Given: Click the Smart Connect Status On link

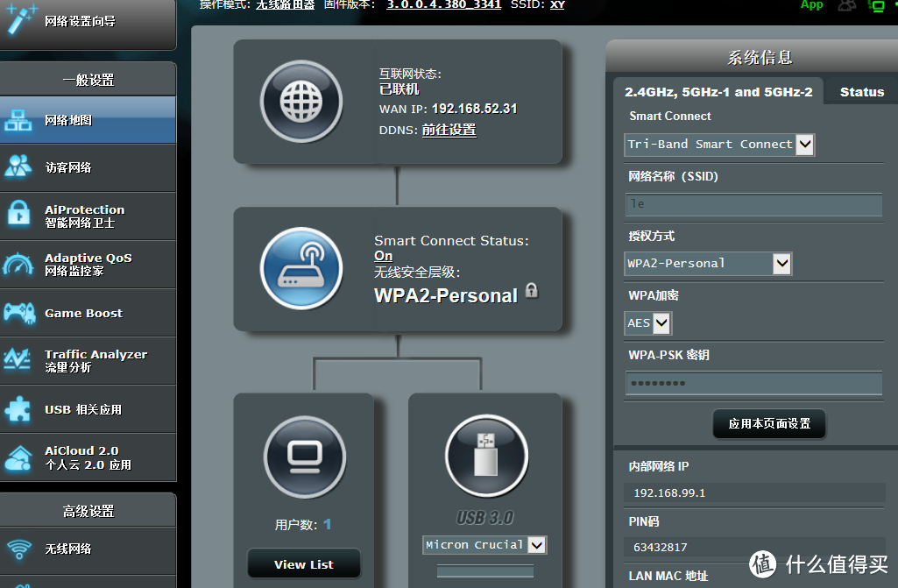Looking at the screenshot, I should click(x=384, y=256).
